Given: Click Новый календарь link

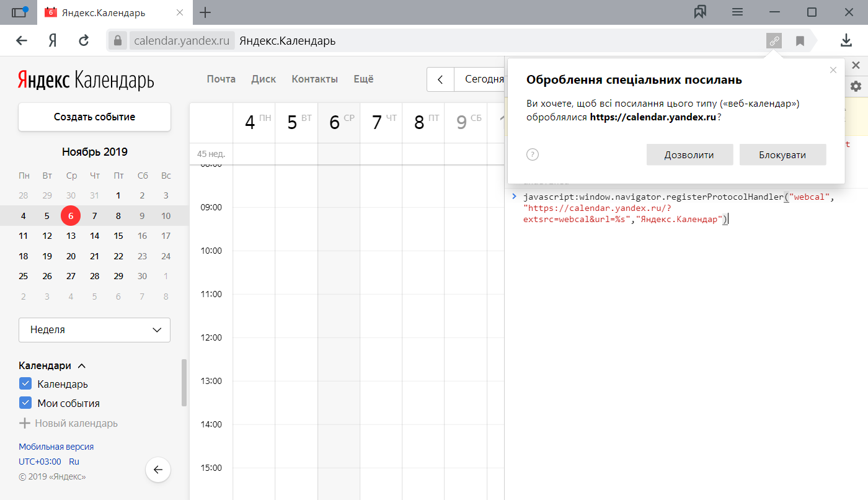Looking at the screenshot, I should click(x=76, y=423).
